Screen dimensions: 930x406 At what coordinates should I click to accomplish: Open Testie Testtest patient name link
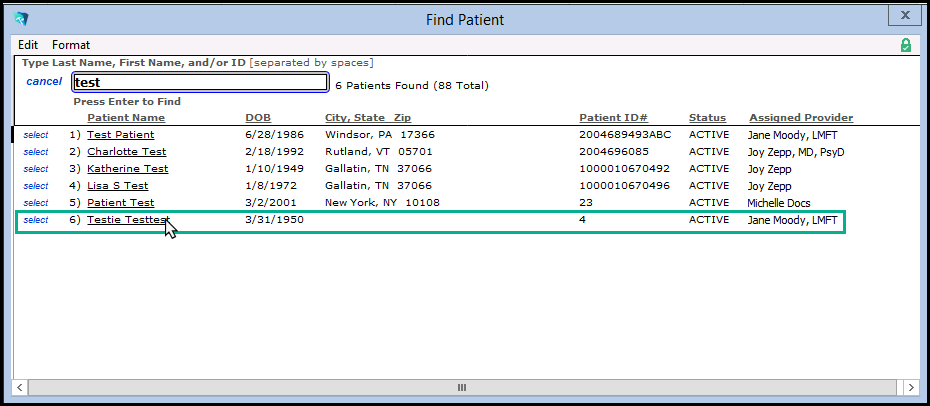pos(127,220)
